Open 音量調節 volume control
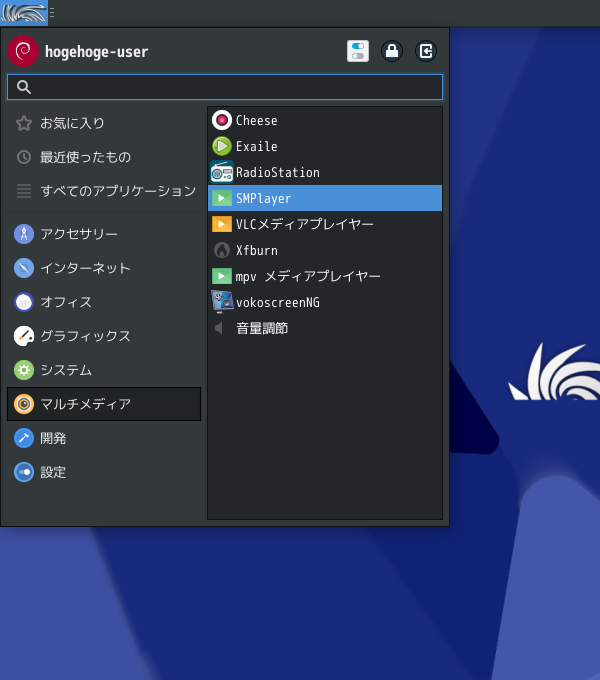This screenshot has width=600, height=680. pos(325,328)
